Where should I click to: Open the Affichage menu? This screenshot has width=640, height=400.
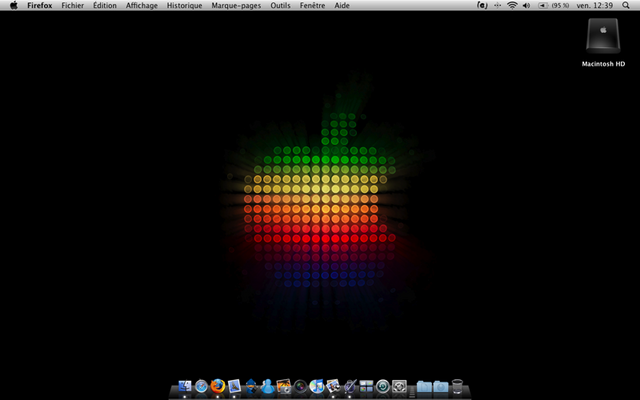click(x=142, y=5)
